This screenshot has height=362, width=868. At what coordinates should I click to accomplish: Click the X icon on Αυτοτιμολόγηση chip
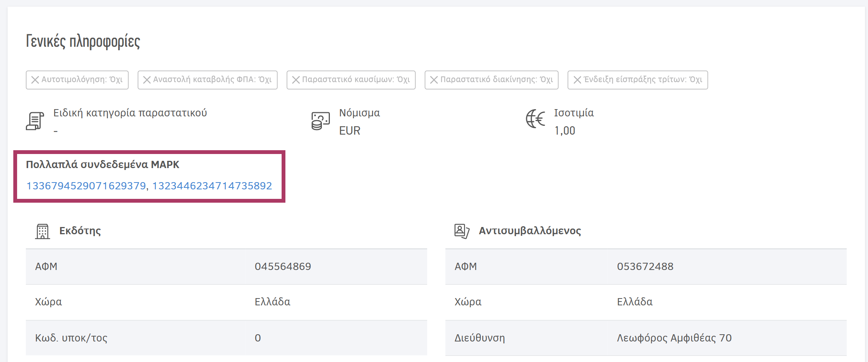35,80
